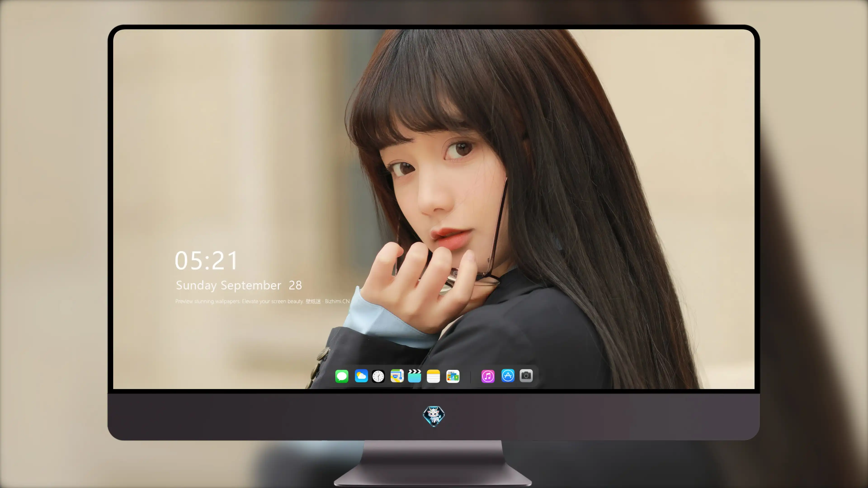Viewport: 868px width, 488px height.
Task: Open the photo collage app icon in dock
Action: (x=453, y=376)
